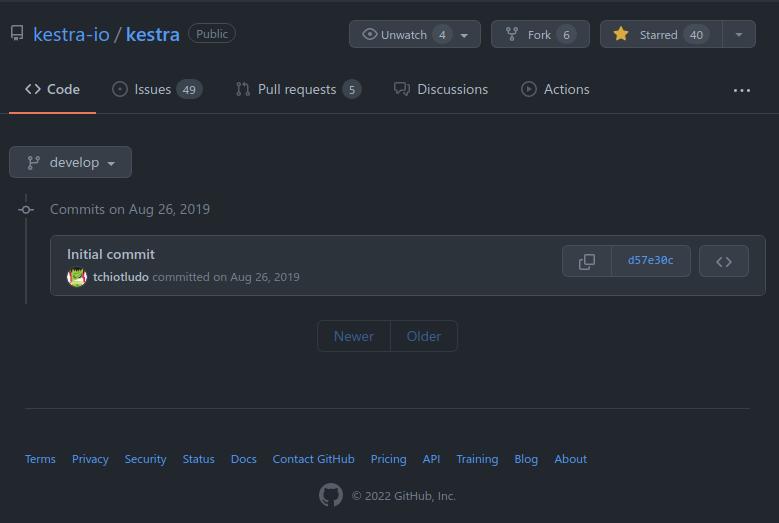This screenshot has height=523, width=779.
Task: Click the tchiotludo avatar image
Action: [x=77, y=277]
